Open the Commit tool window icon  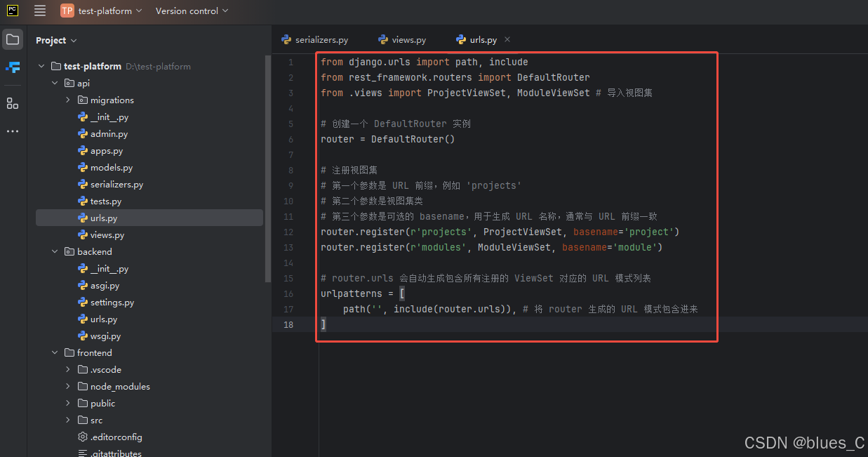tap(13, 67)
